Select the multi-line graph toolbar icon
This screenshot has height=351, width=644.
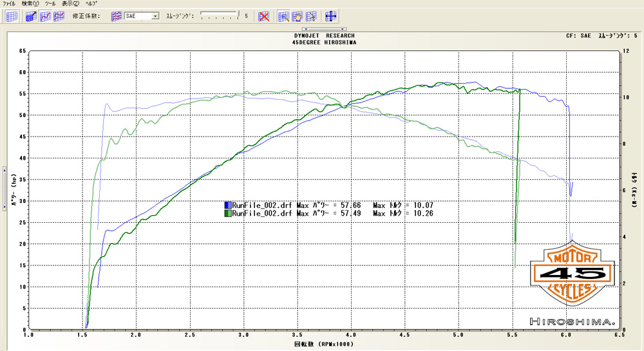click(59, 16)
